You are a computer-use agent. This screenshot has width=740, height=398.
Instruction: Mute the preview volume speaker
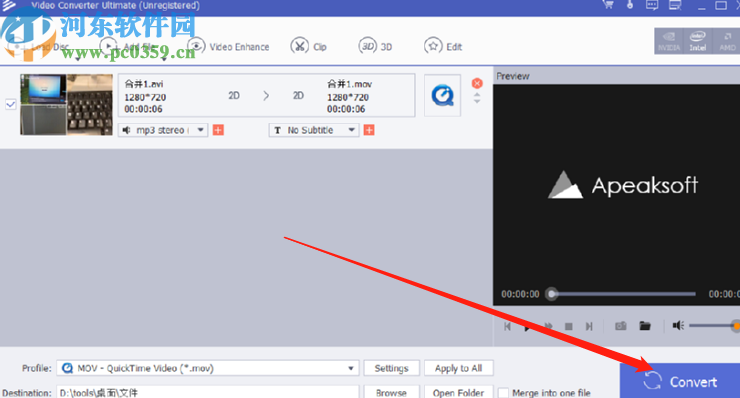click(x=678, y=326)
